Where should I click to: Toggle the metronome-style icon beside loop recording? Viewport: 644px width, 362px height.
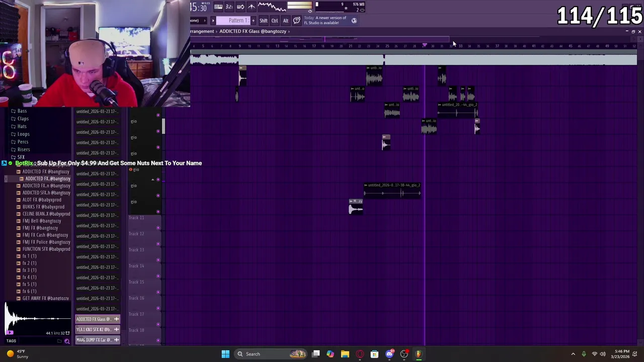point(251,7)
